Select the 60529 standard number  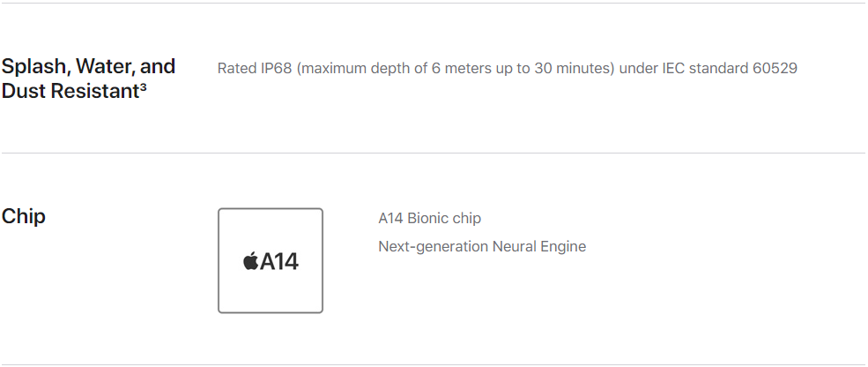point(775,68)
